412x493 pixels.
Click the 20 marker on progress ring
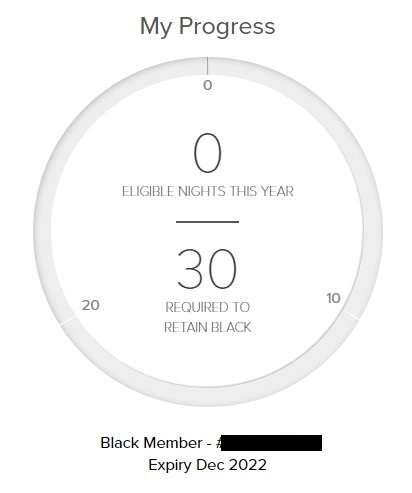tap(91, 305)
